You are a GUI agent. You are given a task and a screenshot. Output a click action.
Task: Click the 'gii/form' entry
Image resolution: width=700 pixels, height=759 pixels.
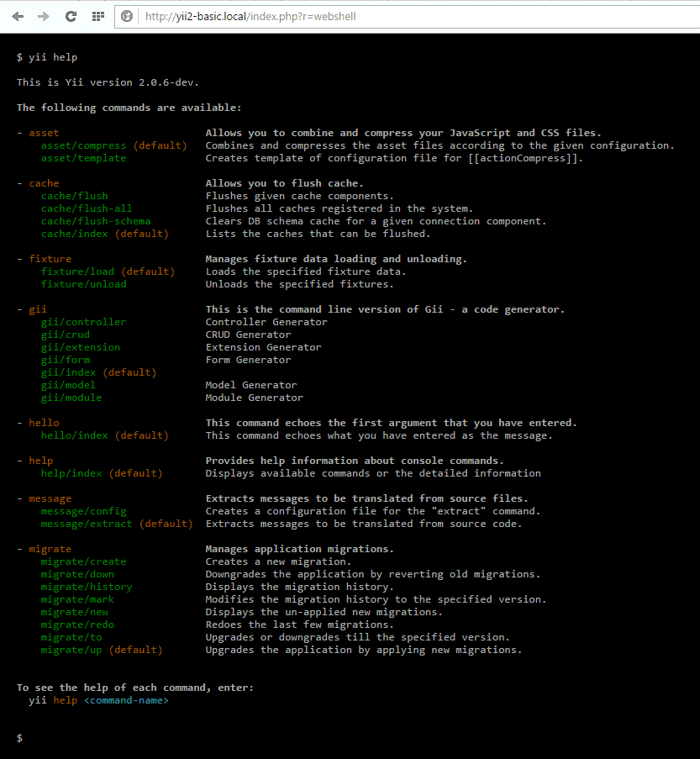click(x=66, y=359)
